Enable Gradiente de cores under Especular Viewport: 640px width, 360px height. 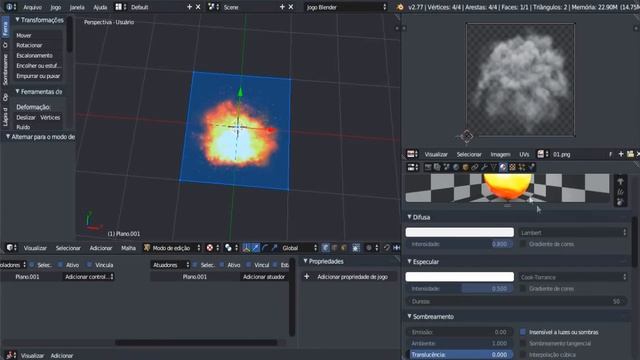click(523, 288)
